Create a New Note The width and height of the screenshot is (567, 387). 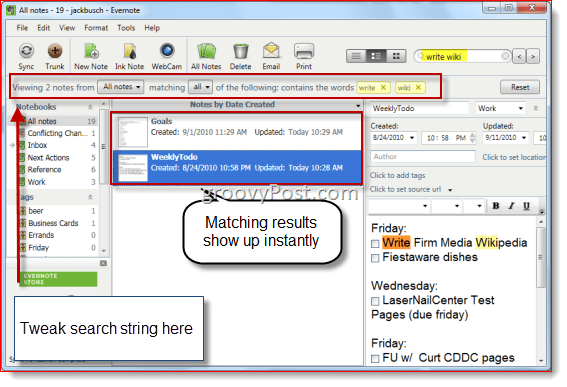click(x=91, y=56)
